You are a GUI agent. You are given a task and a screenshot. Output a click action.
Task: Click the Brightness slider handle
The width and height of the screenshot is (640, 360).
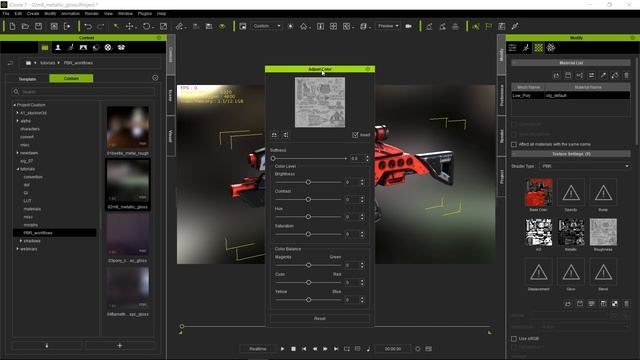[x=309, y=182]
